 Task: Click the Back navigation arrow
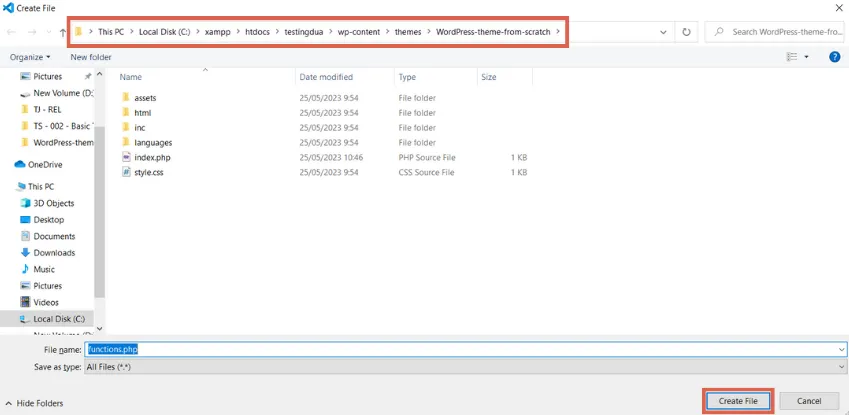11,32
